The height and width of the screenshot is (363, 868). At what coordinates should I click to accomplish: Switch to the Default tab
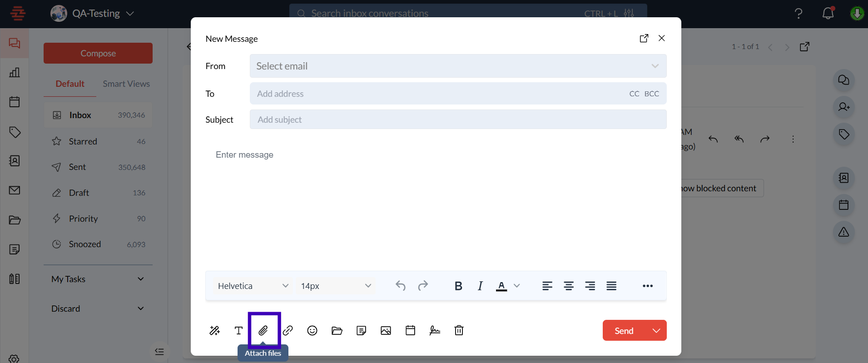tap(70, 84)
